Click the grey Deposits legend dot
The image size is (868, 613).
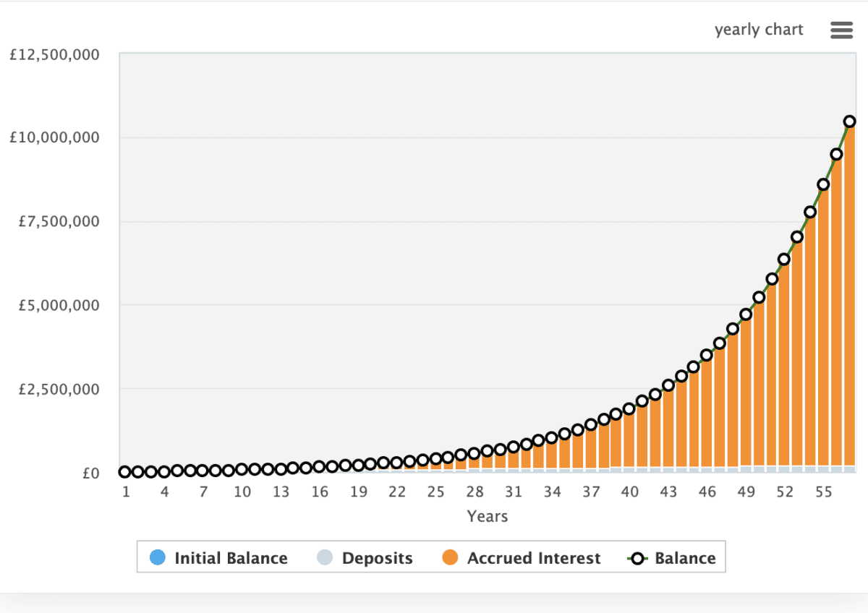325,557
